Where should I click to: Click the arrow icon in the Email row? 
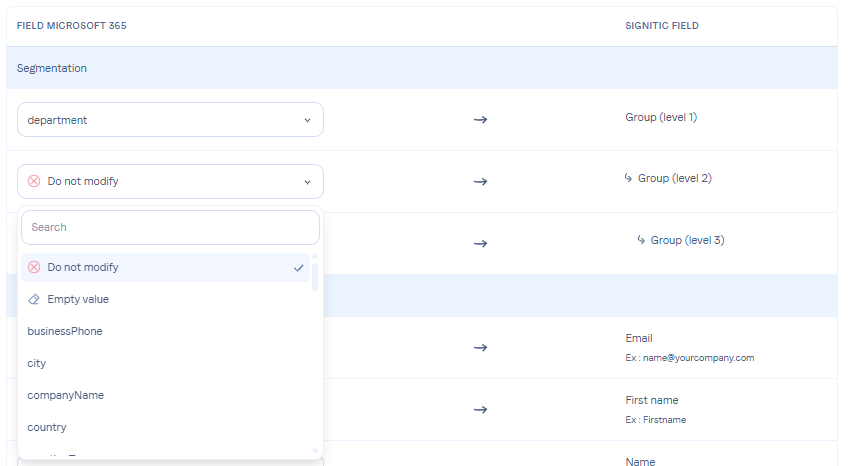point(480,347)
